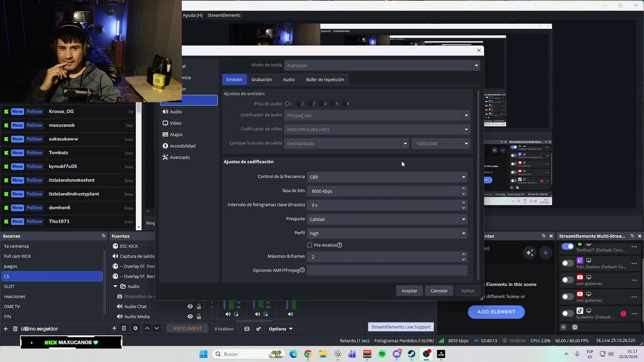Increase Tasa de bits with up stepper
Screen dimensions: 644x362
(x=463, y=189)
